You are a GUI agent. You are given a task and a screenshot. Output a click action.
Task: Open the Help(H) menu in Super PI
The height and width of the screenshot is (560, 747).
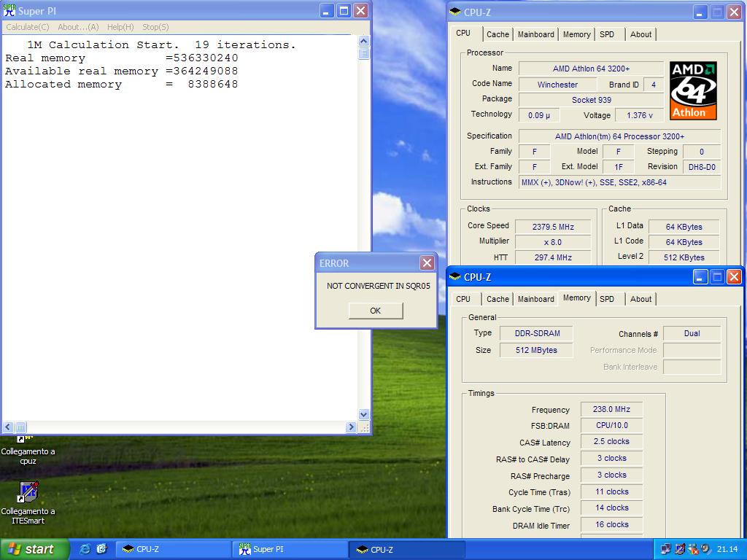(120, 27)
